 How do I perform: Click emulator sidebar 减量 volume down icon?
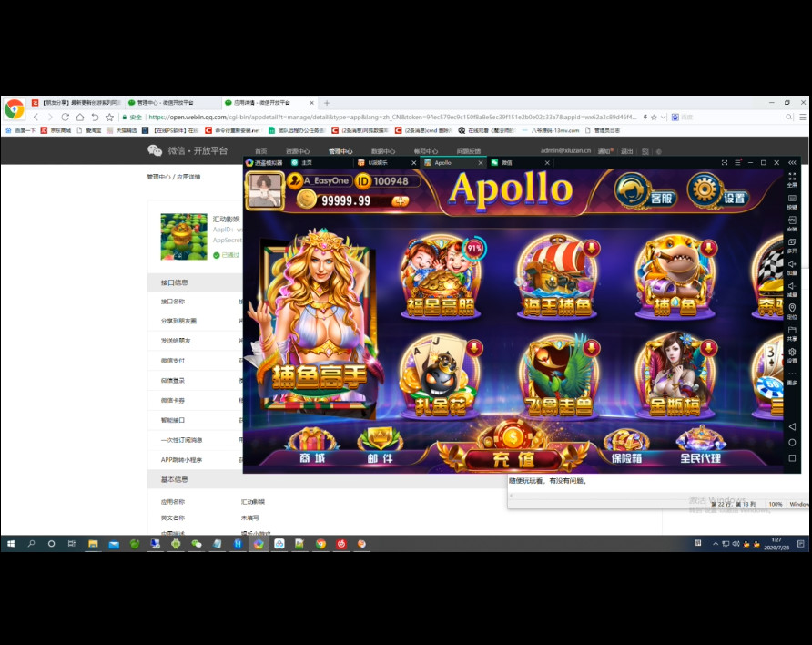[792, 289]
